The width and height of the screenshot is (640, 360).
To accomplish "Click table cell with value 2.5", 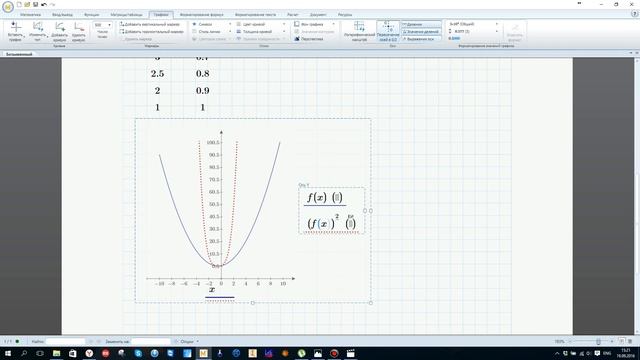I will click(x=157, y=73).
